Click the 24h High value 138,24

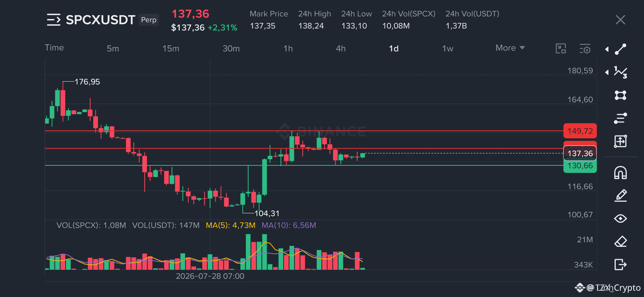click(x=311, y=26)
